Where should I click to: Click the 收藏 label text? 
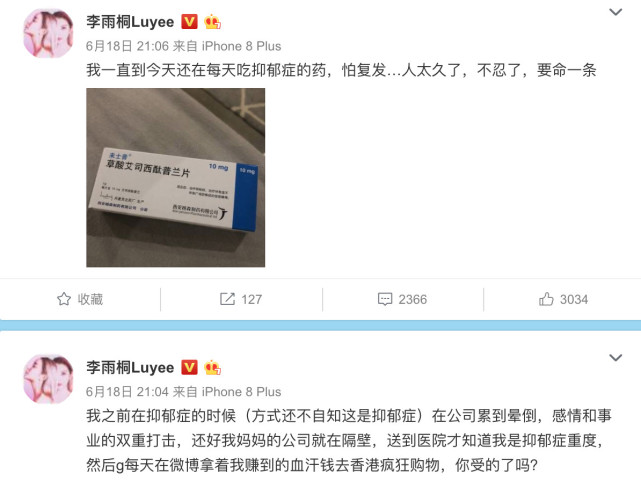point(90,299)
